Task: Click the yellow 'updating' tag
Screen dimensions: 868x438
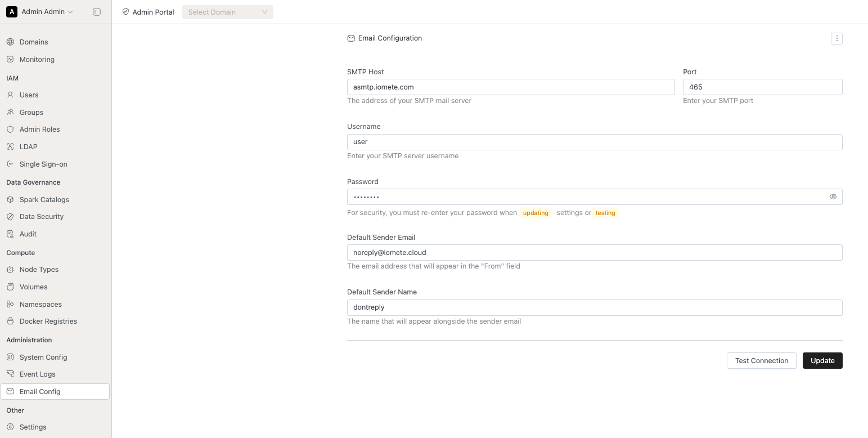Action: click(536, 213)
